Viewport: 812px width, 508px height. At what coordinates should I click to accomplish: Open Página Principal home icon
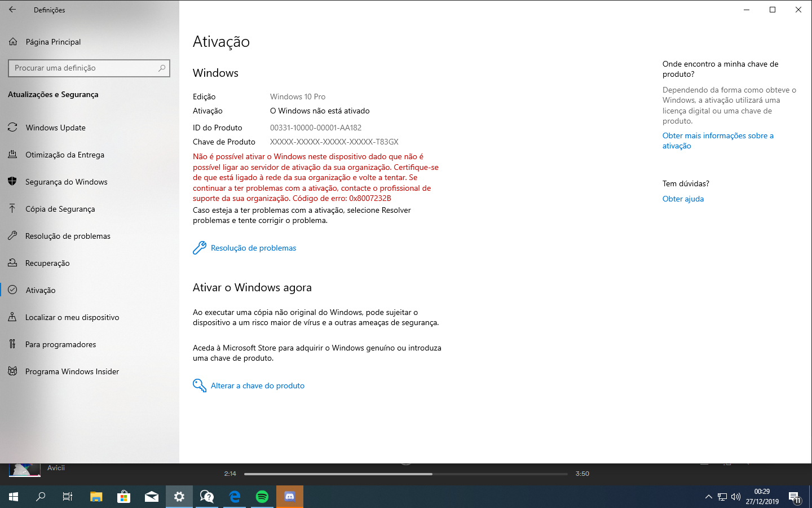click(x=13, y=42)
